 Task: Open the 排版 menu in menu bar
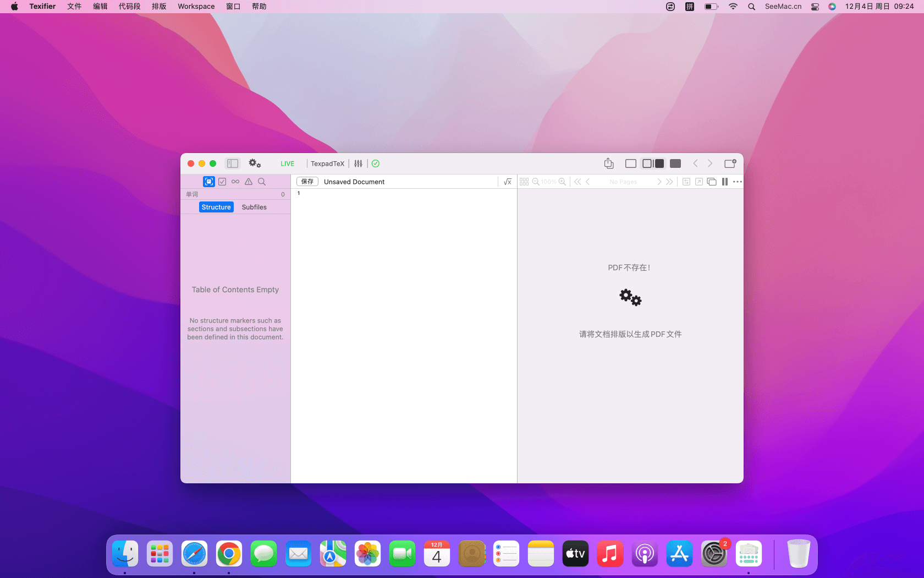pyautogui.click(x=159, y=7)
